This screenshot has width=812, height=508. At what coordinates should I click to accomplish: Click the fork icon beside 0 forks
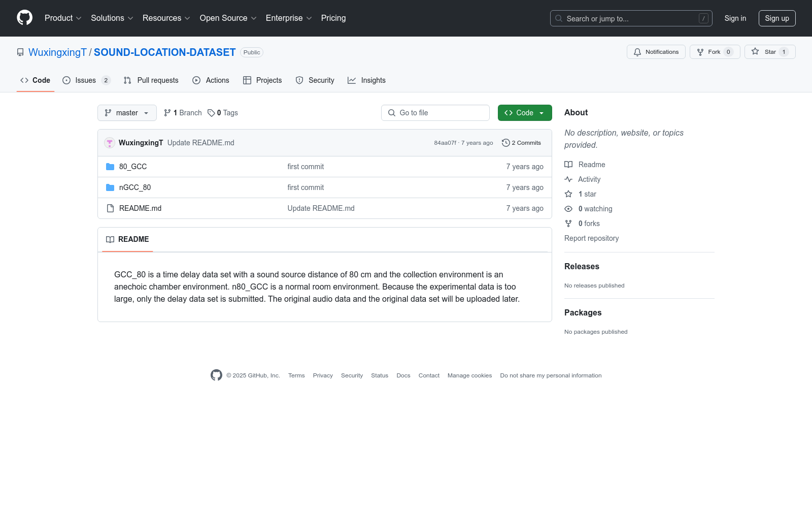pyautogui.click(x=568, y=224)
